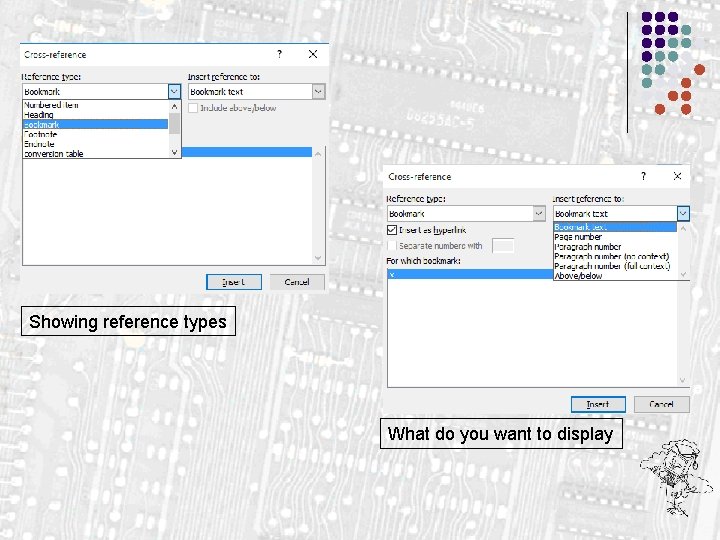Choose Above/below in insert reference list
The height and width of the screenshot is (540, 720).
pyautogui.click(x=615, y=276)
